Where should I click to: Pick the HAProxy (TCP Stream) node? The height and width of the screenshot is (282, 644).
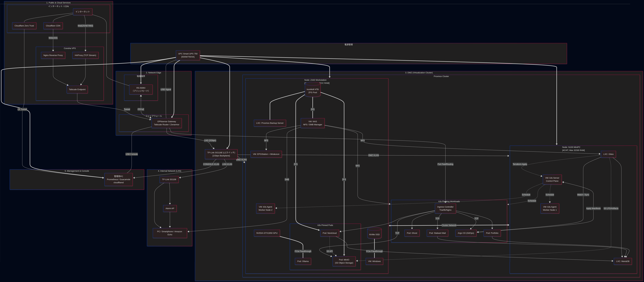pyautogui.click(x=85, y=55)
